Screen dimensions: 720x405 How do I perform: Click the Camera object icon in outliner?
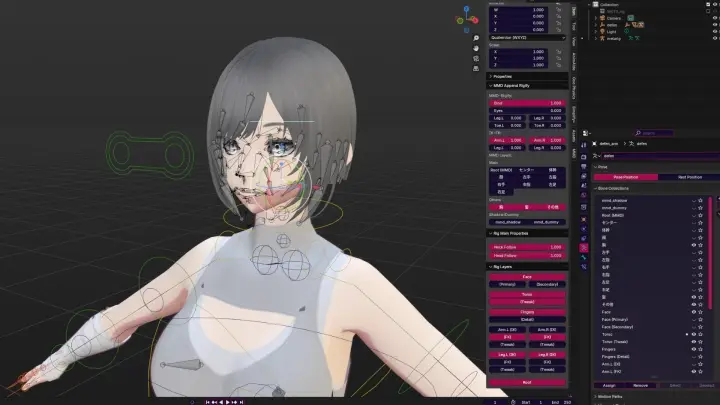(602, 18)
